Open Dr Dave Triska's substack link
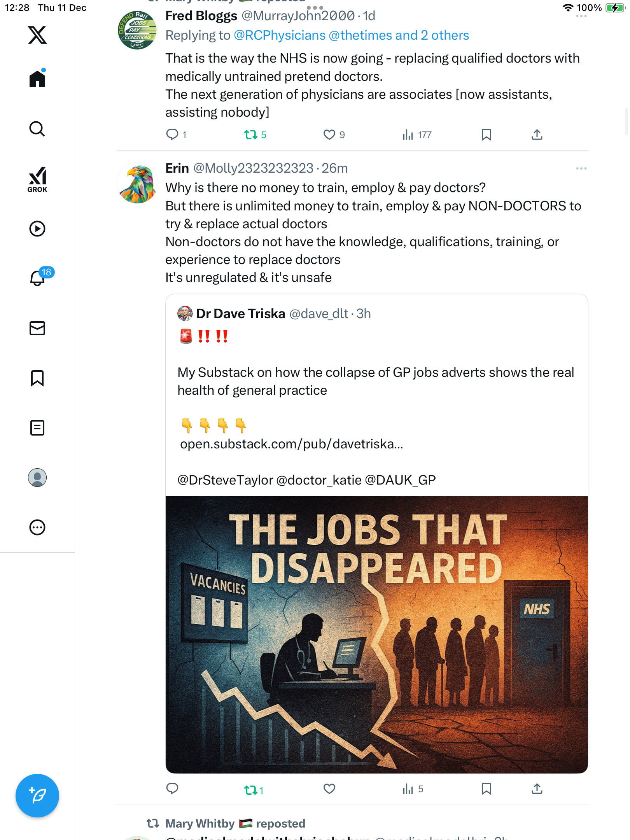The image size is (630, 840). coord(291,444)
